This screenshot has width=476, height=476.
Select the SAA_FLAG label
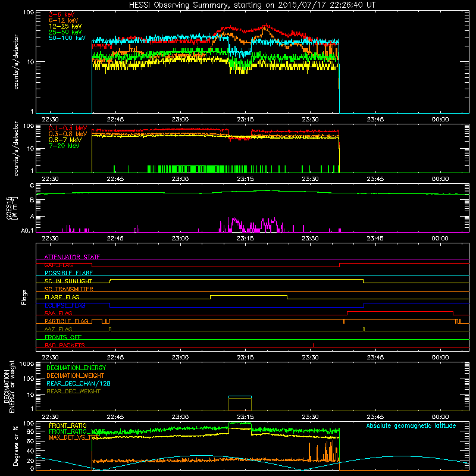click(58, 313)
